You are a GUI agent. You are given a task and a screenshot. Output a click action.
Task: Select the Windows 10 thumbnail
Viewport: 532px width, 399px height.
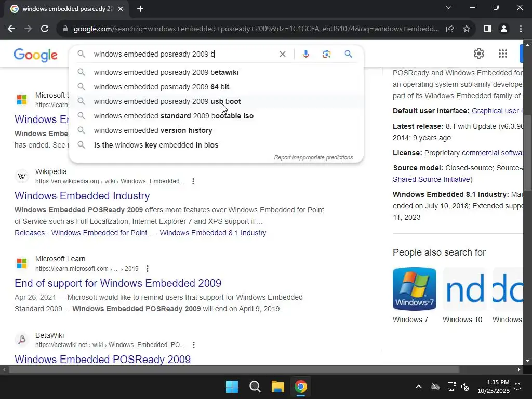click(x=464, y=289)
